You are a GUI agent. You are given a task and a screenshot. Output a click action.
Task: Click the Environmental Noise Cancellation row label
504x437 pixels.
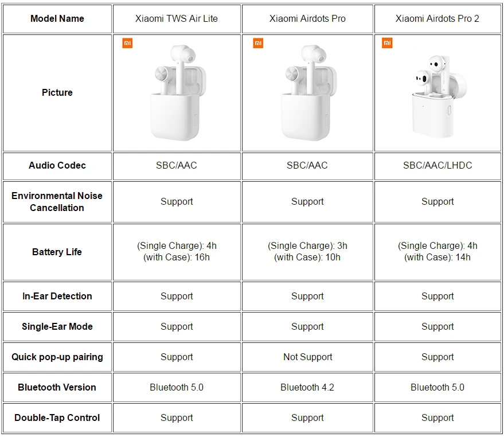click(57, 201)
